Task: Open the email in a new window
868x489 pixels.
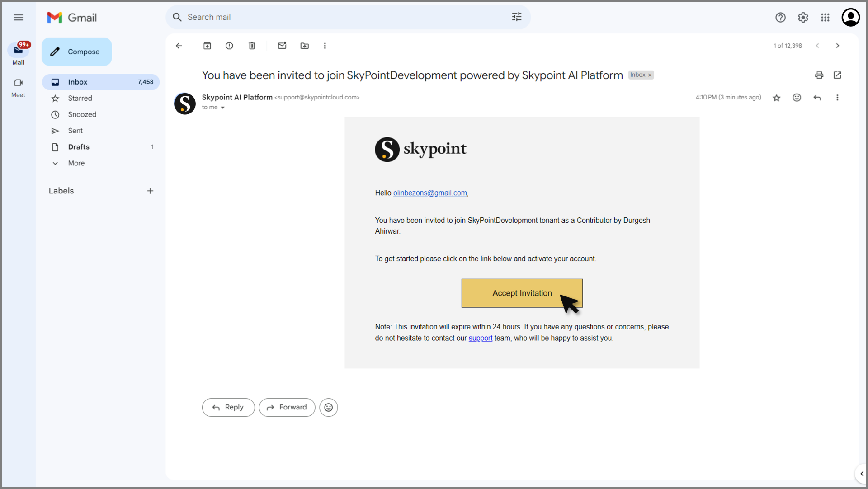Action: tap(837, 75)
